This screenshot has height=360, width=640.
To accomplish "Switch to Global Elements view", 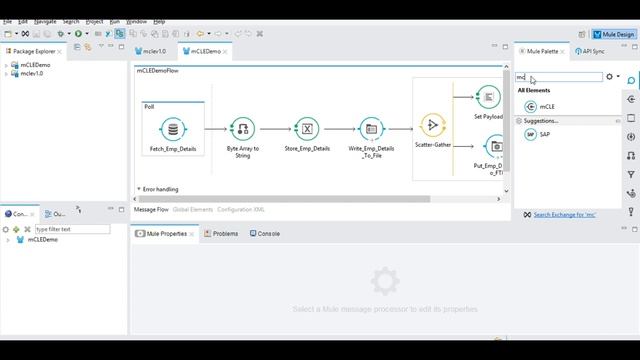I will coord(193,210).
